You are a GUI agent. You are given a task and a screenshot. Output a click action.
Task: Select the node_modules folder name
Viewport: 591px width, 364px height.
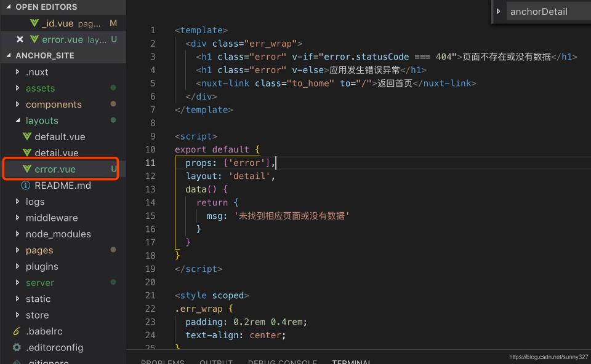58,234
